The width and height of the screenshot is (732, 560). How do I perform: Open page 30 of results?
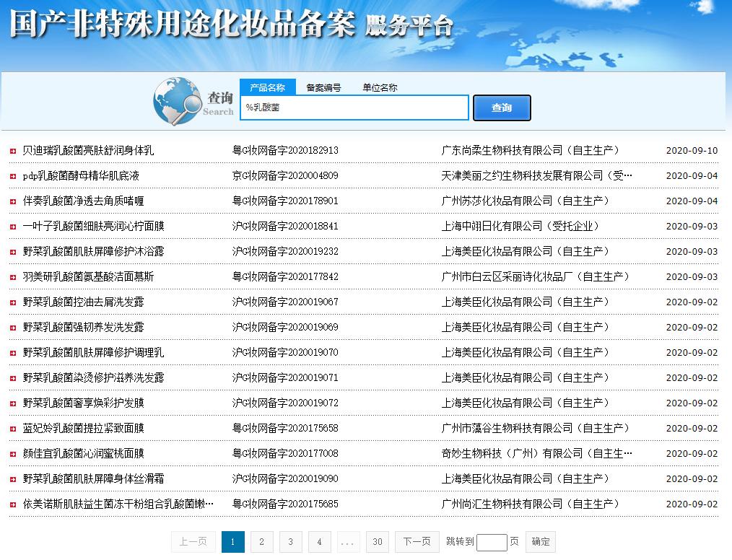click(x=377, y=542)
